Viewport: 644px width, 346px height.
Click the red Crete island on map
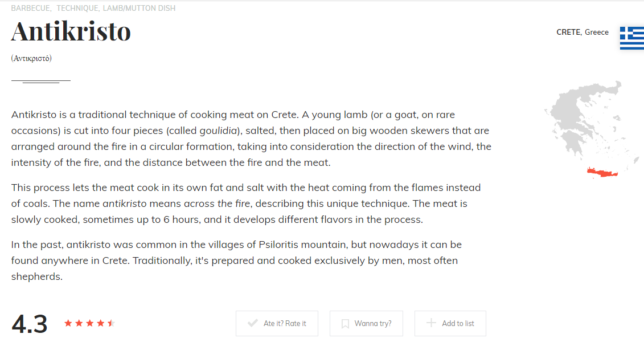[605, 172]
